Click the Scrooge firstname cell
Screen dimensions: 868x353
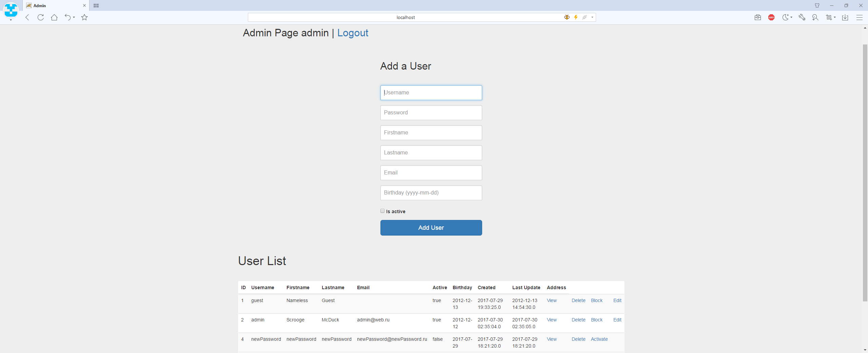tap(295, 320)
